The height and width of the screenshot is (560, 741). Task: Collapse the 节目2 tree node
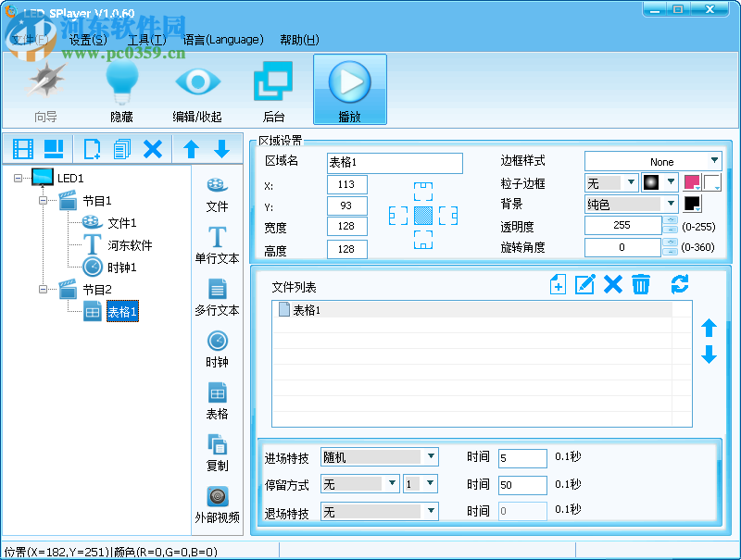coord(43,290)
